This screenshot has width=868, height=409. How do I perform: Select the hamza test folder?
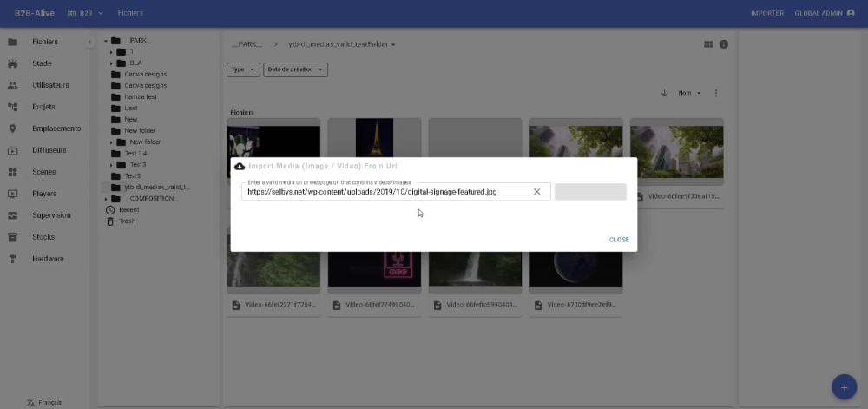[x=141, y=97]
